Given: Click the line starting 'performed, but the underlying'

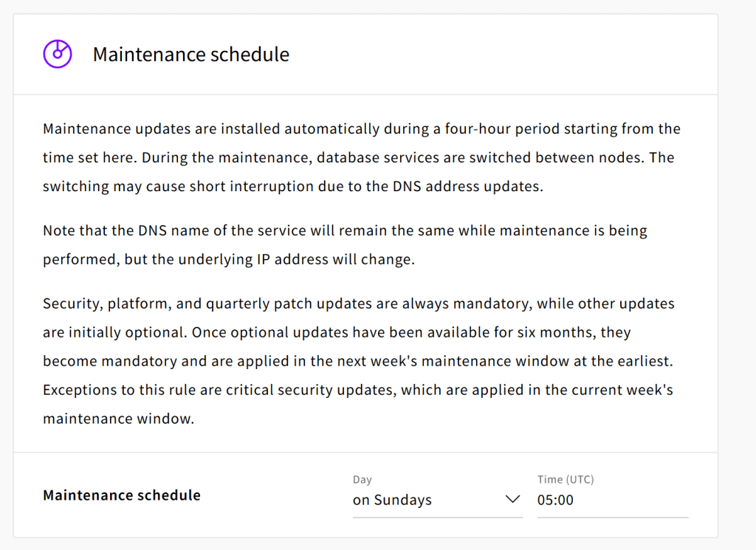Looking at the screenshot, I should tap(229, 259).
